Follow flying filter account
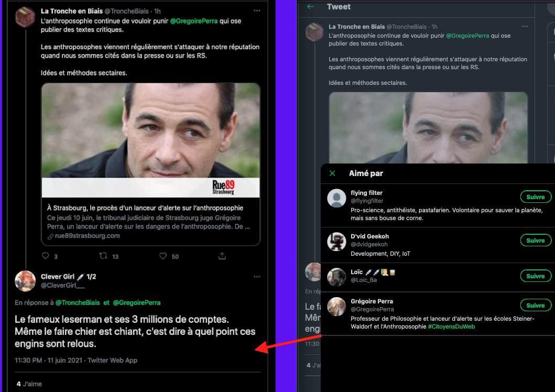This screenshot has height=392, width=555. coord(535,197)
